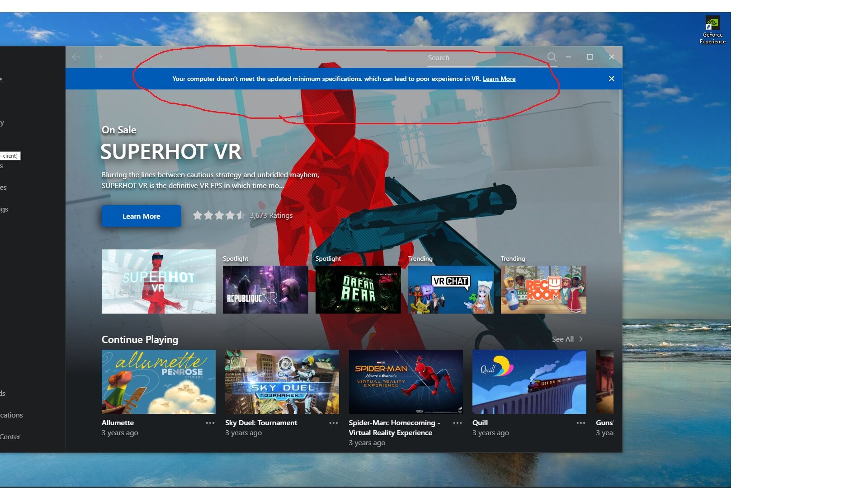Expand See All chevron arrow
Screen dimensions: 868x488
pyautogui.click(x=581, y=339)
